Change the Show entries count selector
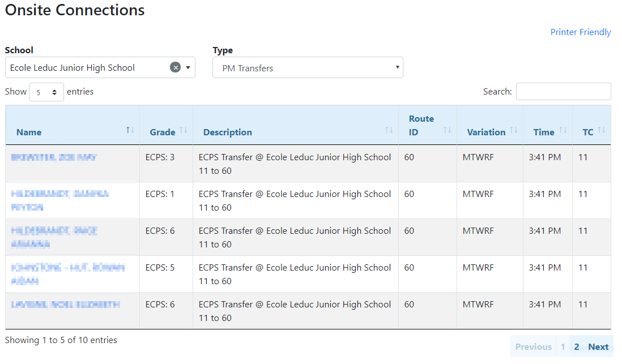Viewport: 622px width, 364px height. tap(46, 92)
